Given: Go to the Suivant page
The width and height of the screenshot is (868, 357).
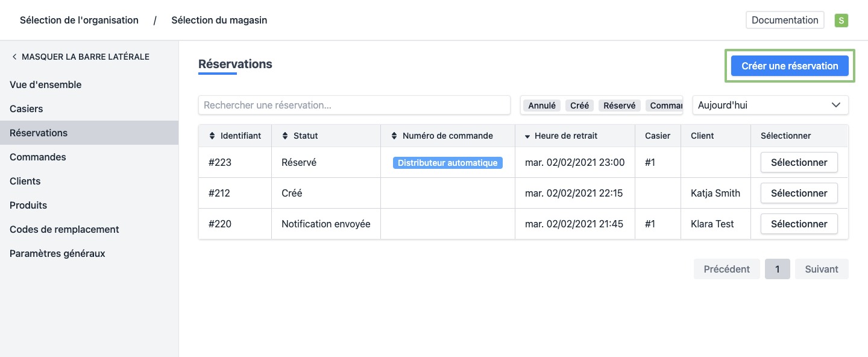Looking at the screenshot, I should tap(821, 270).
